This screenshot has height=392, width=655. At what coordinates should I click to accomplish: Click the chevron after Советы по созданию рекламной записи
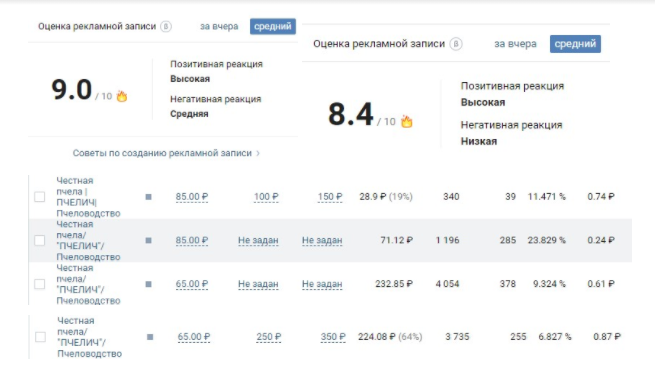tap(258, 153)
